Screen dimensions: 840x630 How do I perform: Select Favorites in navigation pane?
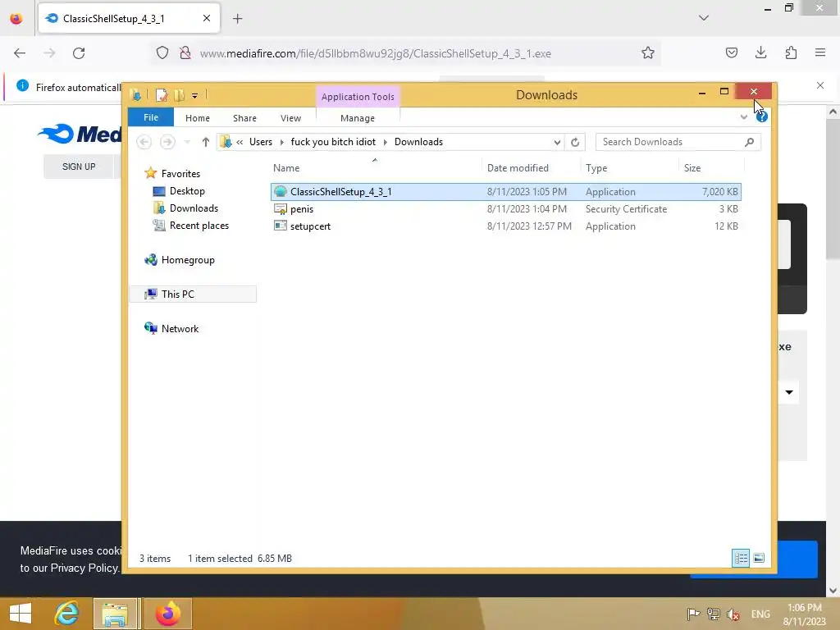click(180, 174)
